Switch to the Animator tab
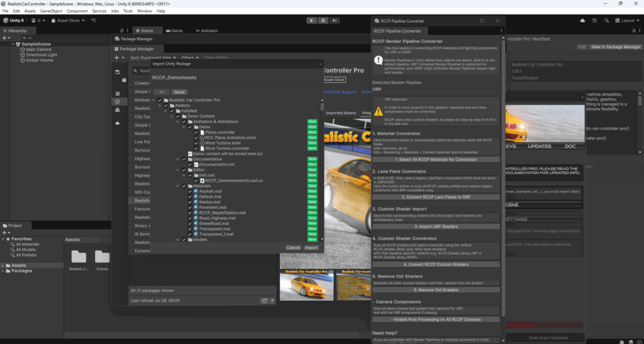 tap(206, 31)
